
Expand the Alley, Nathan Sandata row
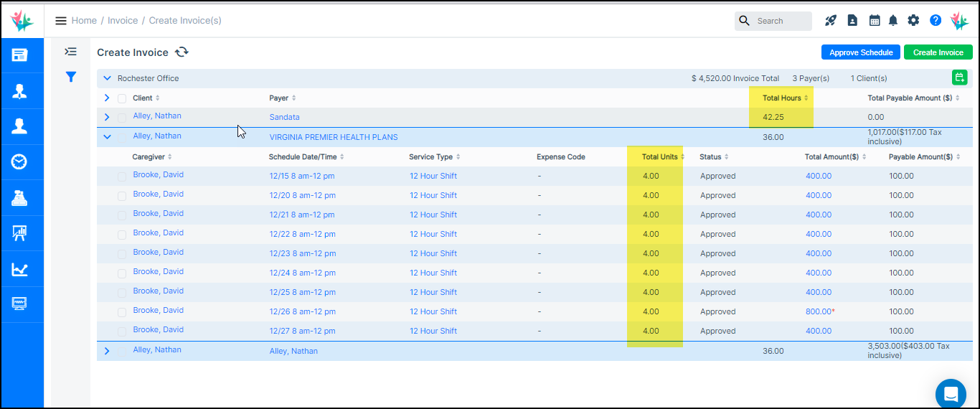(x=107, y=117)
